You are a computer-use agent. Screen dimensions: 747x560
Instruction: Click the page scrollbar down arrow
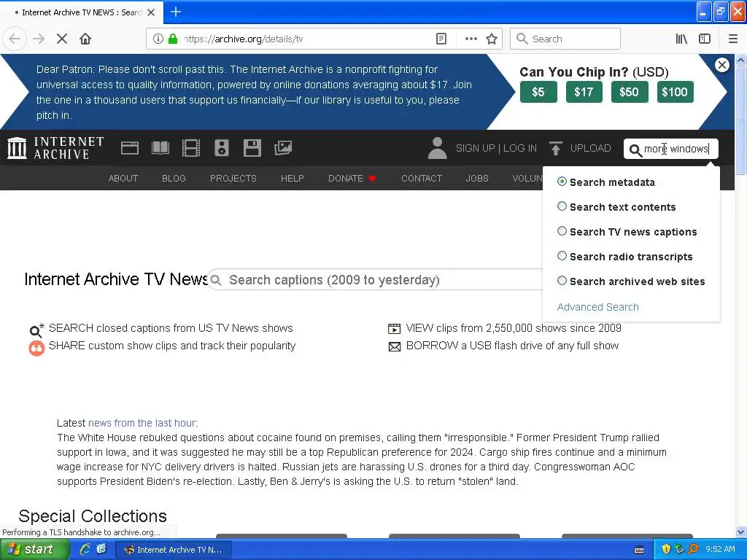click(740, 532)
